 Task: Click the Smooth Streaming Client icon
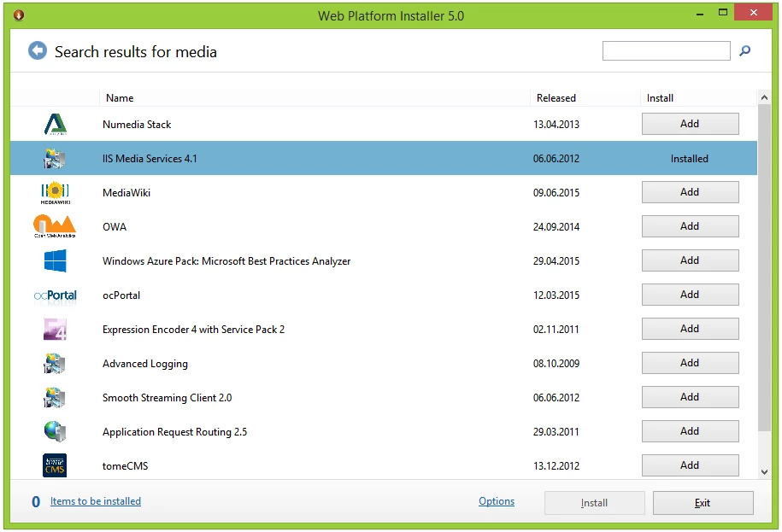[55, 398]
